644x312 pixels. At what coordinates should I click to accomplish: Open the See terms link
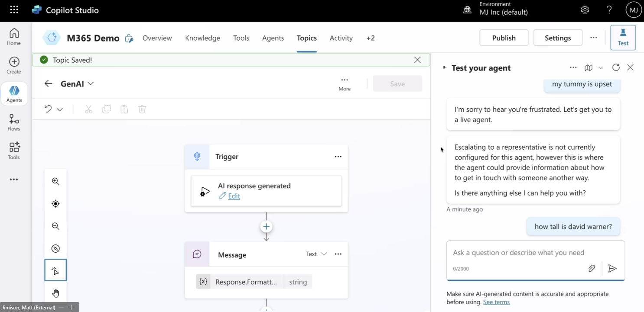point(496,302)
